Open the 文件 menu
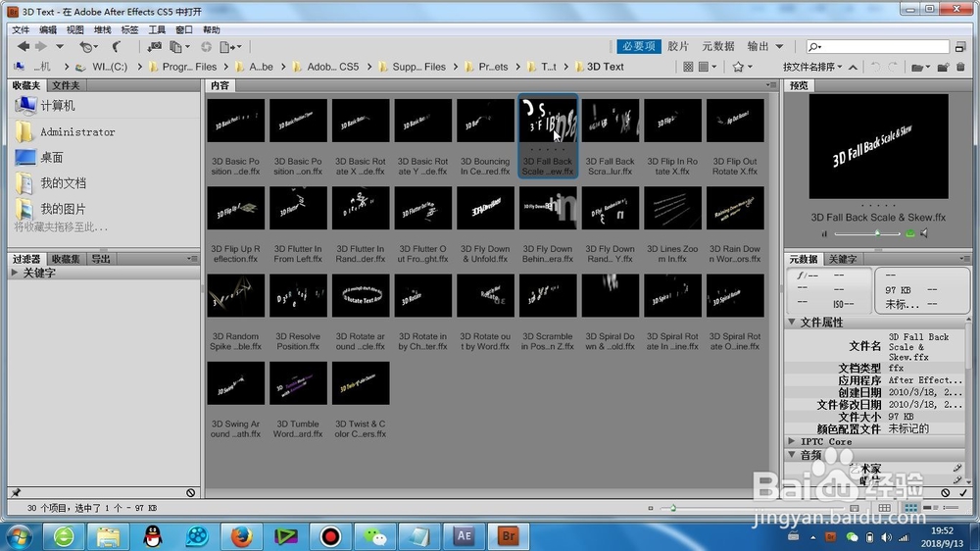Screen dimensions: 980x551 coord(21,29)
